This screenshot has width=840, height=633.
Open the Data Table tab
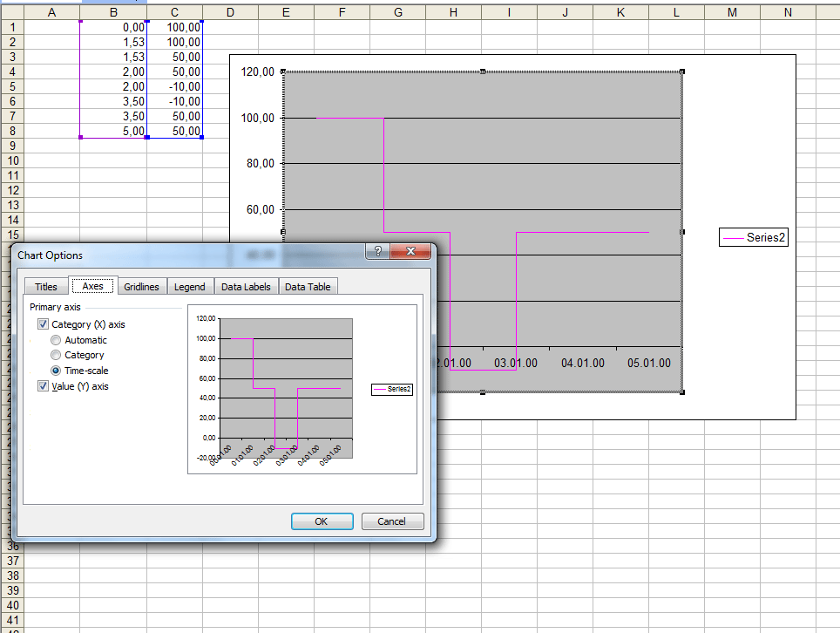point(308,286)
